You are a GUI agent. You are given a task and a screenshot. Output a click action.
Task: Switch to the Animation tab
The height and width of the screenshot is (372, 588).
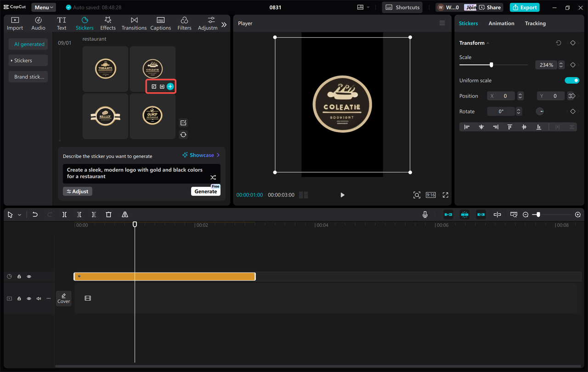click(501, 23)
